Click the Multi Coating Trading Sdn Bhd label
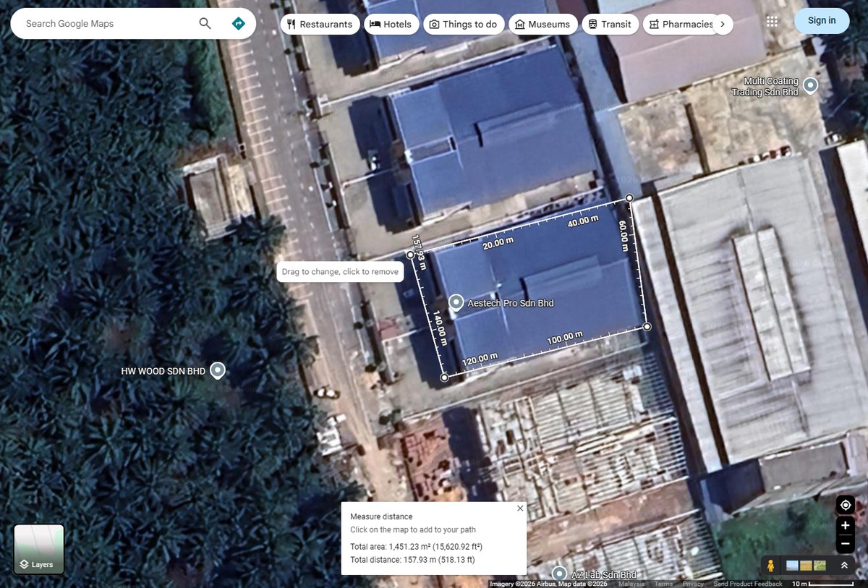868x588 pixels. [x=765, y=87]
